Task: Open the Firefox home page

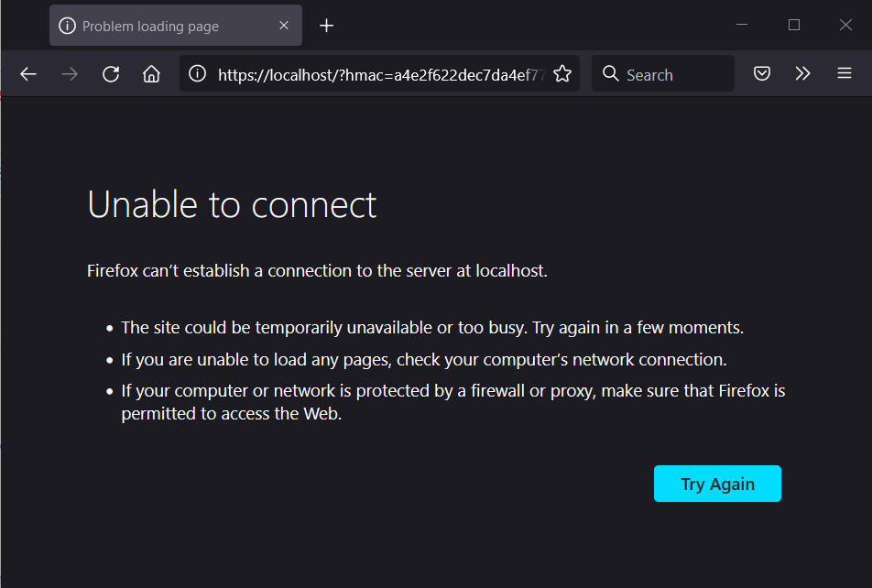Action: [151, 74]
